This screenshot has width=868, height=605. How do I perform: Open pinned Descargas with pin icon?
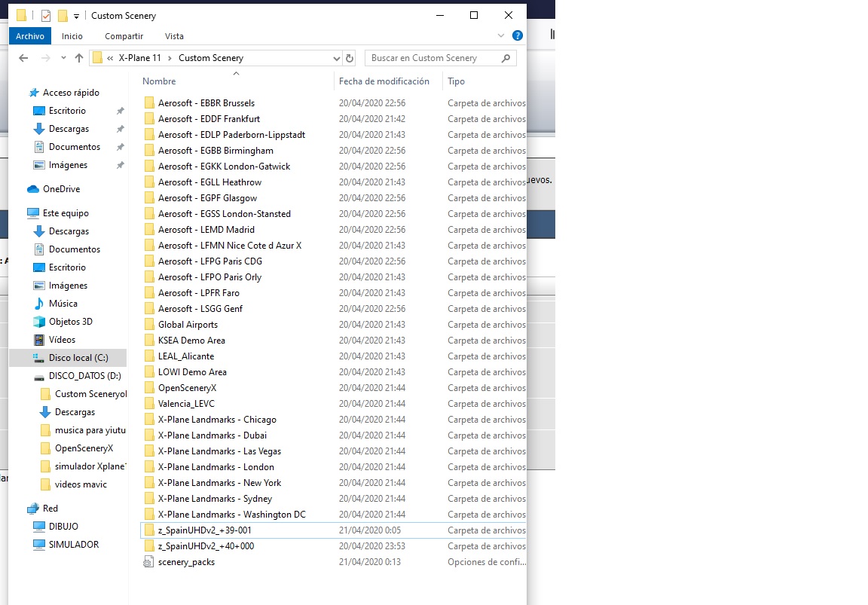pyautogui.click(x=69, y=129)
